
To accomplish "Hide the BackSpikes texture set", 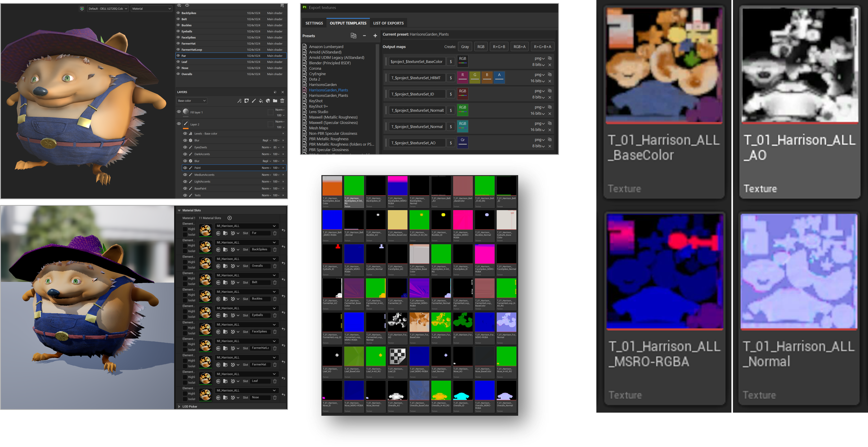I will (178, 13).
